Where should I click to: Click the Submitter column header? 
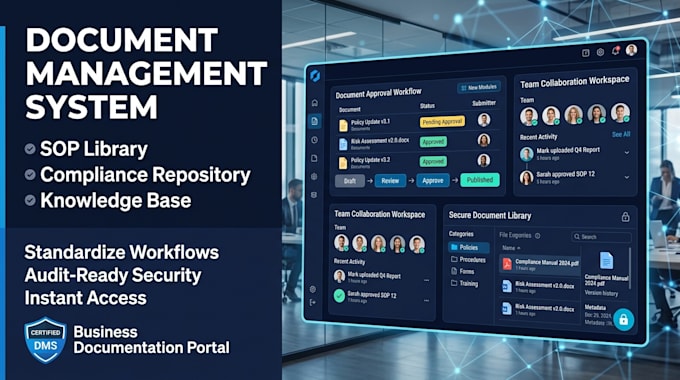coord(484,103)
